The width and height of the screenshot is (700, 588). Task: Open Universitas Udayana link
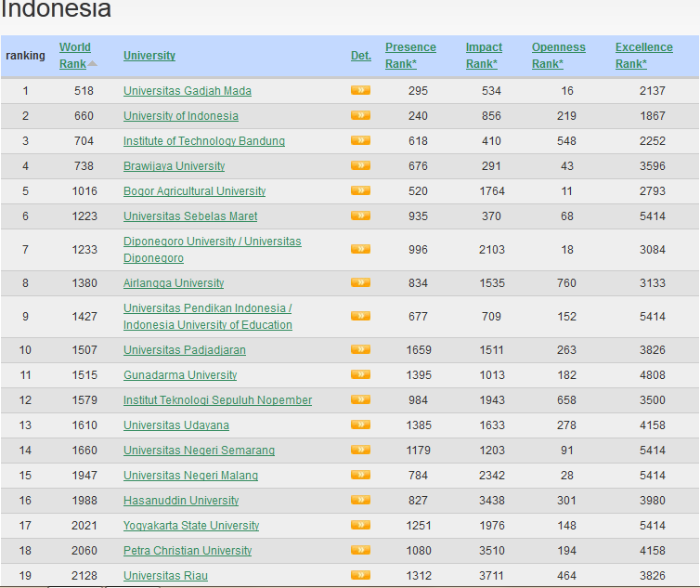(x=175, y=425)
